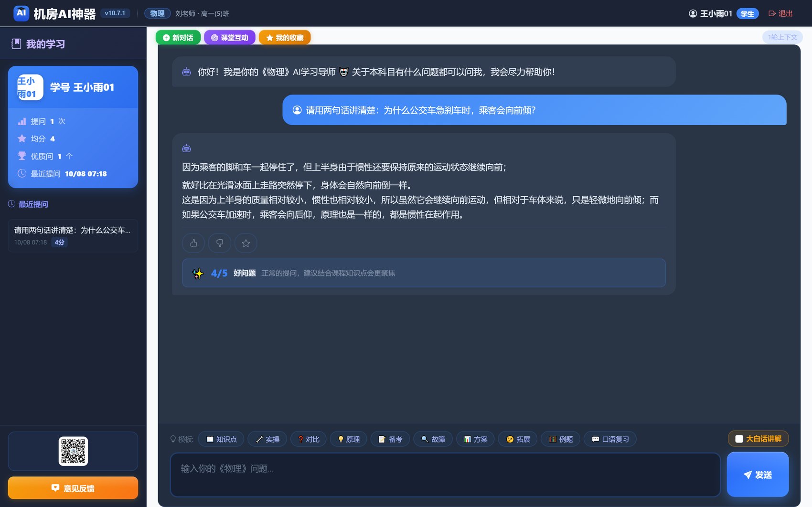Open the 意见反馈 feedback button
812x507 pixels.
[x=73, y=488]
